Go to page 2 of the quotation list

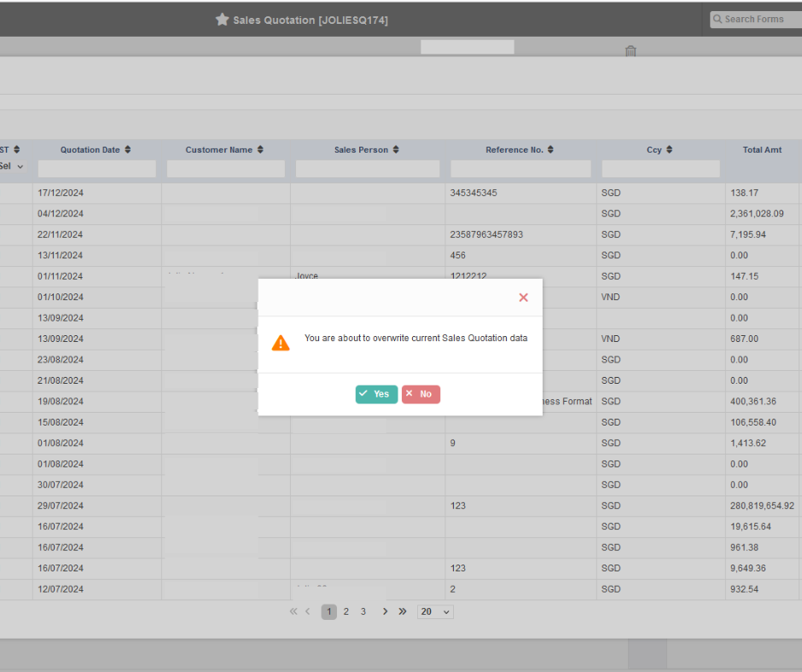click(346, 611)
